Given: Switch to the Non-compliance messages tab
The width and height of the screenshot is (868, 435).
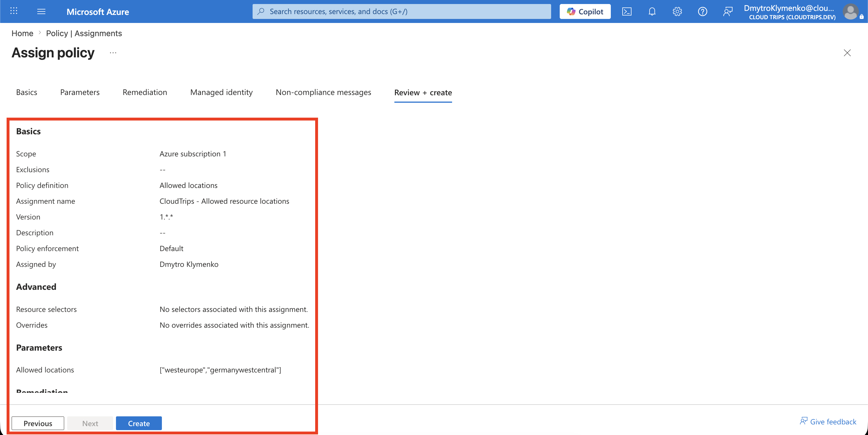Looking at the screenshot, I should pos(323,92).
